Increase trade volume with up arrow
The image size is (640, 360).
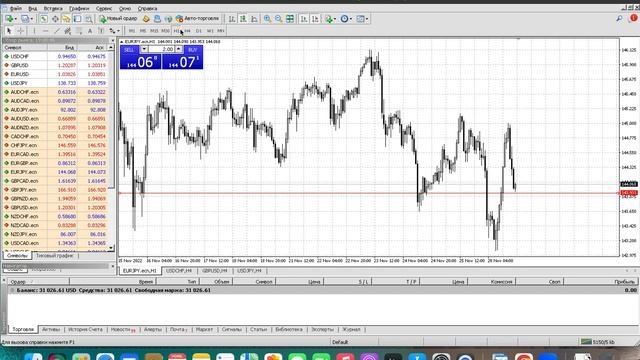click(x=178, y=49)
